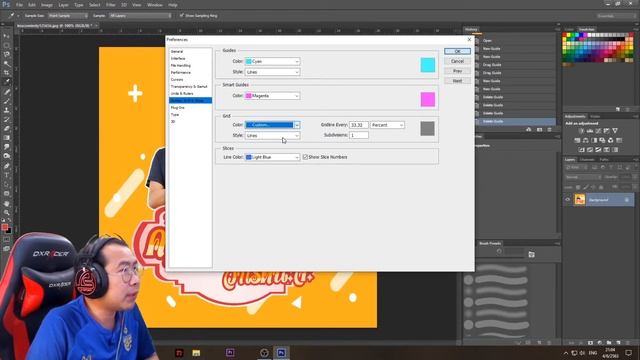Select the Zoom tool

tap(7, 212)
